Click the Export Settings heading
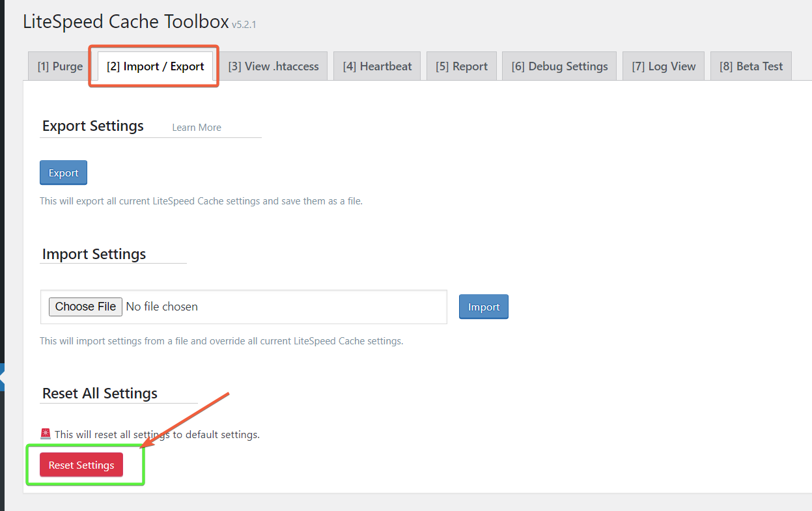This screenshot has height=511, width=812. (x=93, y=126)
